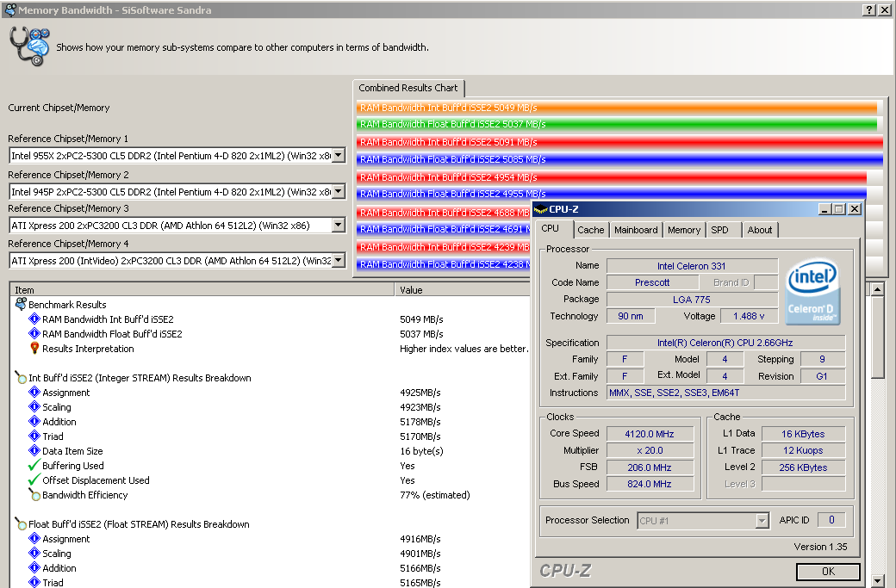Open the Reference Chipset/Memory 2 dropdown
Screen dimensions: 896x588
(339, 191)
